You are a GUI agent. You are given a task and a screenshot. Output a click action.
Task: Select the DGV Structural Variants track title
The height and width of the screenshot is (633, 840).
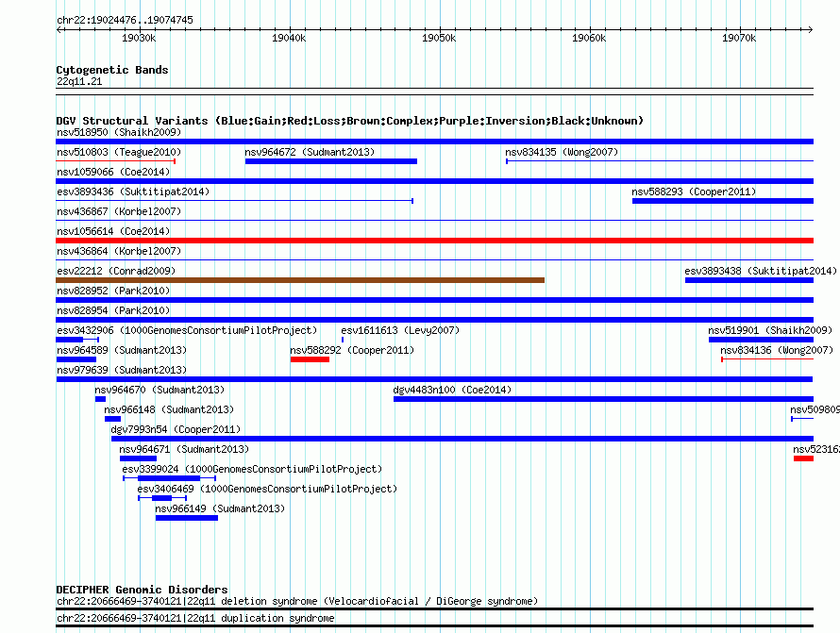point(350,121)
